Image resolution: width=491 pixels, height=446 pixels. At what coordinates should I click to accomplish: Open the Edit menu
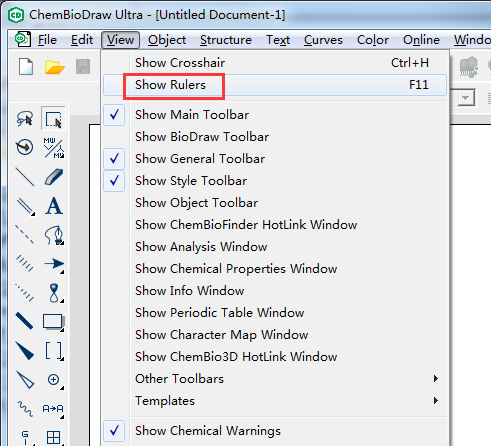tap(82, 40)
